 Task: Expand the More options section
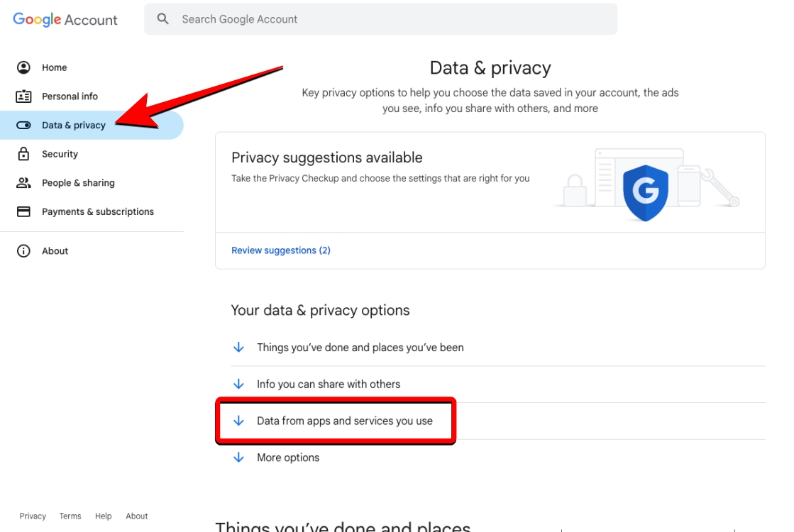pyautogui.click(x=287, y=458)
